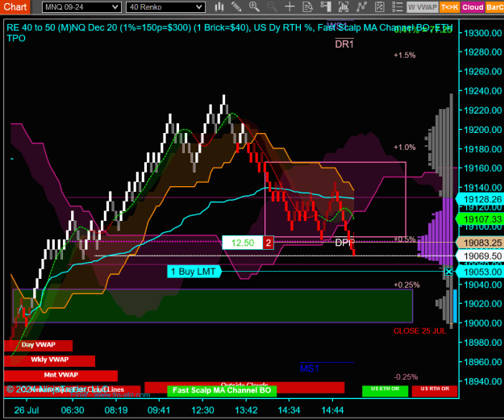Toggle the Wkly VWAP button

click(49, 360)
